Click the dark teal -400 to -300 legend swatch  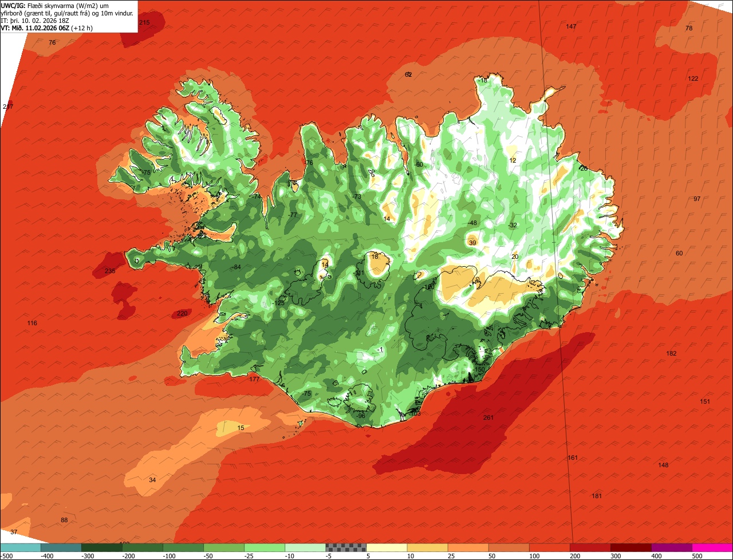point(61,547)
